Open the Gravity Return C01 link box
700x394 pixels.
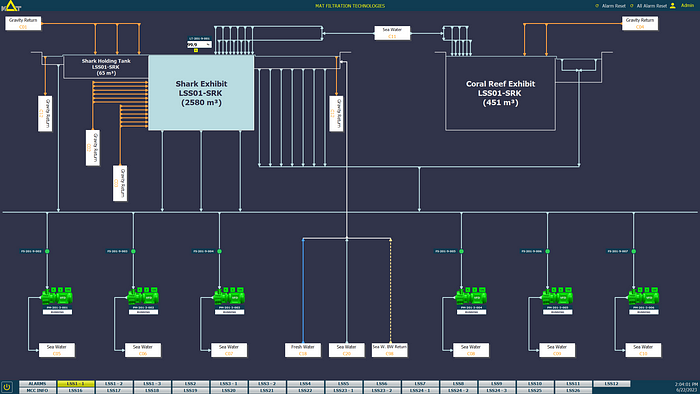point(23,23)
